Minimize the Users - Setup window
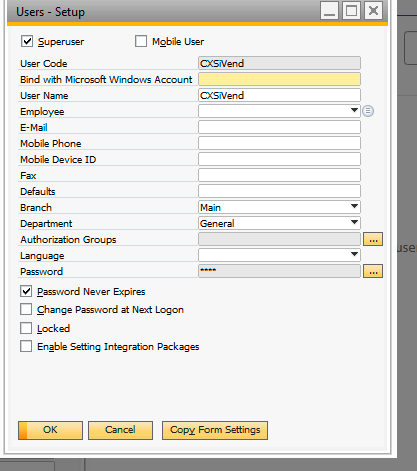The width and height of the screenshot is (417, 471). coord(329,11)
